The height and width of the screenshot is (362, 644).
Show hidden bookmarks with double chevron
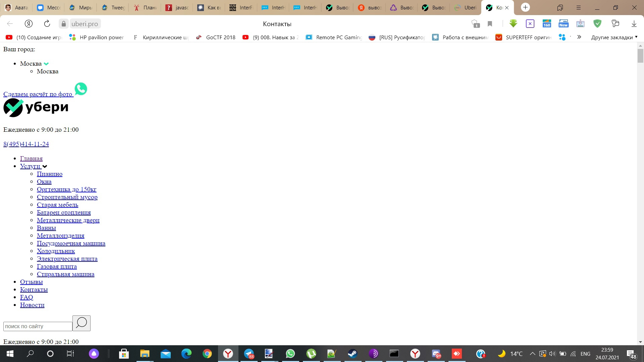coord(579,37)
